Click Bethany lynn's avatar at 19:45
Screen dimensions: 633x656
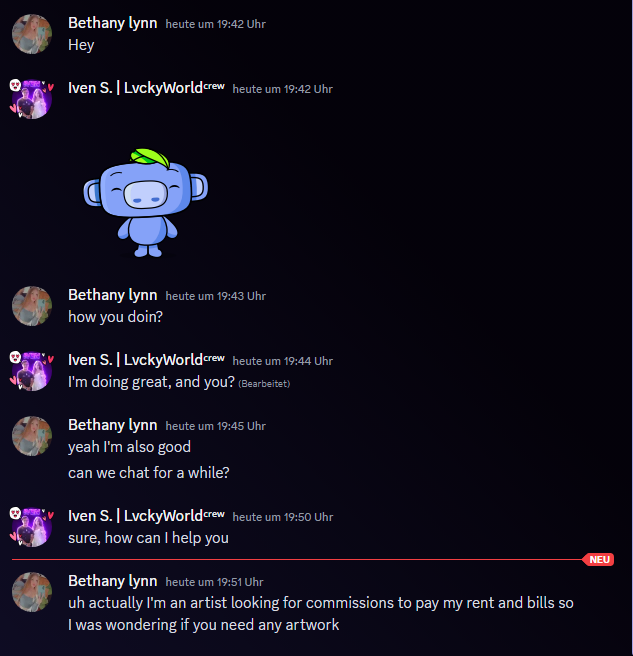[32, 436]
